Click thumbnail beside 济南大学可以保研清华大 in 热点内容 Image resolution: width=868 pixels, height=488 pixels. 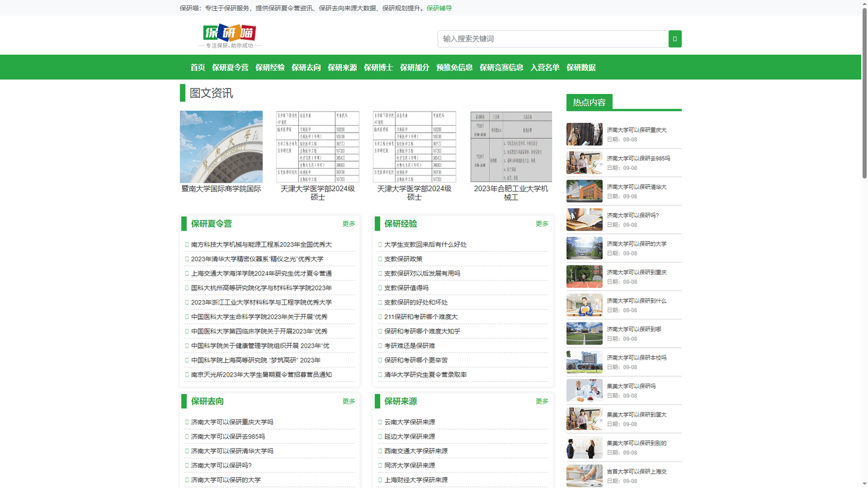584,191
